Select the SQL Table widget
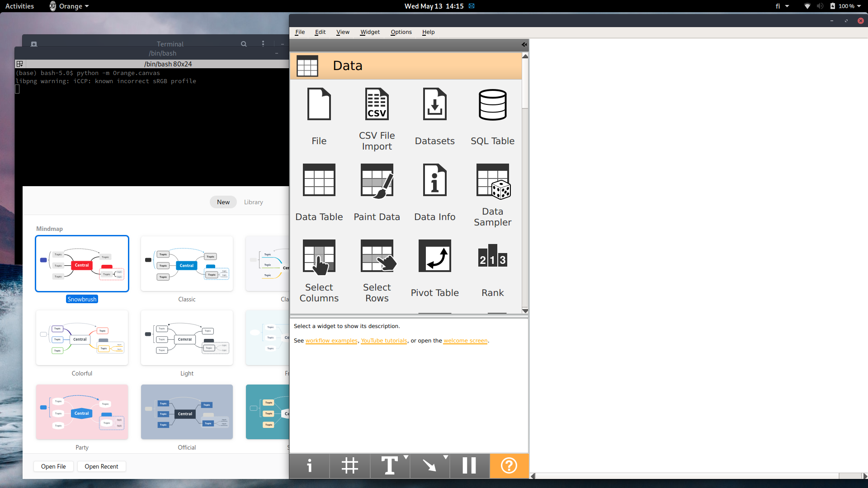Image resolution: width=868 pixels, height=488 pixels. [x=492, y=115]
